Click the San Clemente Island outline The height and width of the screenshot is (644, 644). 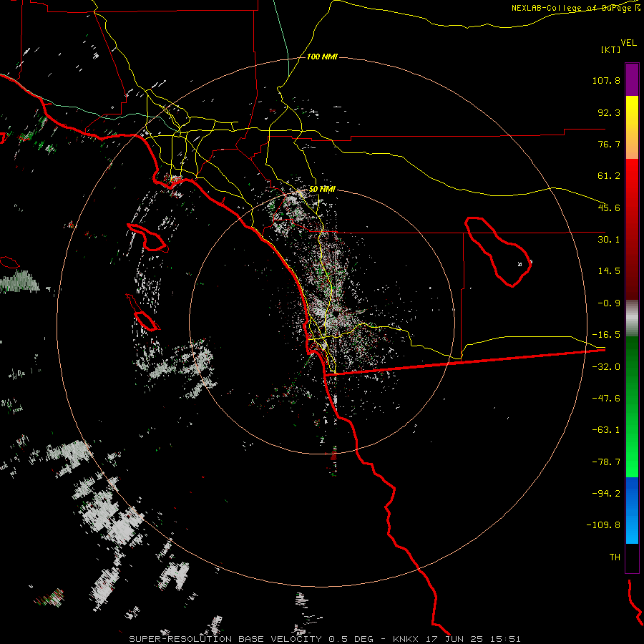click(144, 314)
